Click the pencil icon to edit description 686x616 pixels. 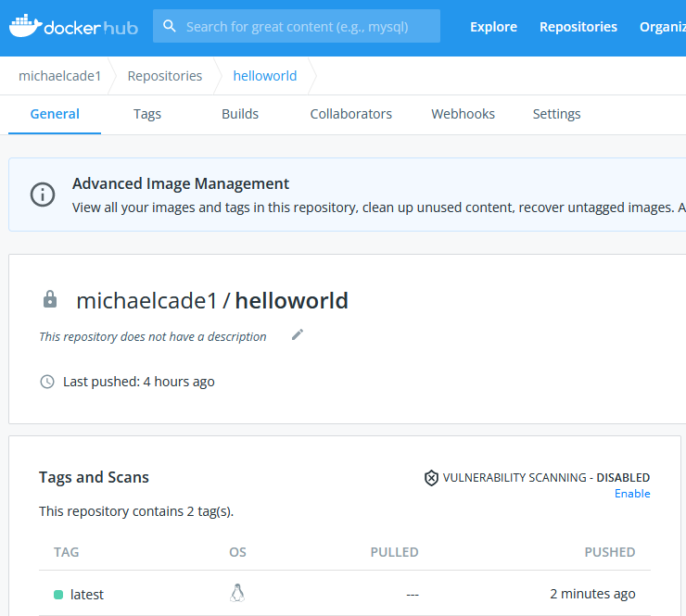pyautogui.click(x=298, y=334)
